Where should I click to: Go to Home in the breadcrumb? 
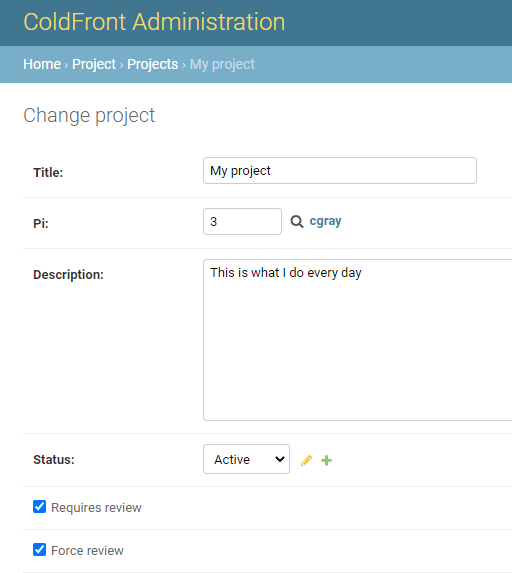pos(42,64)
